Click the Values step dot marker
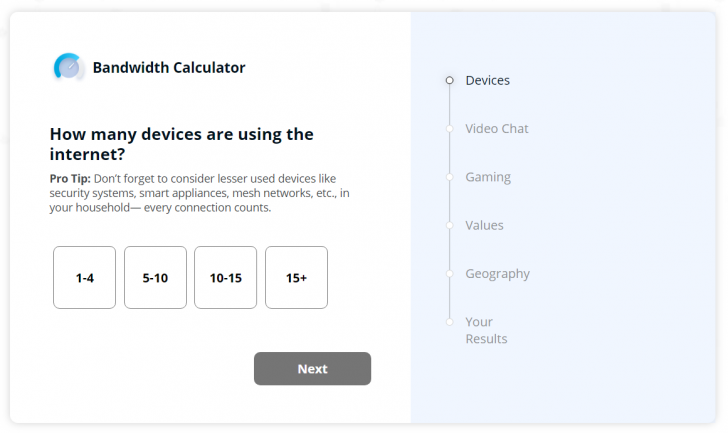 pyautogui.click(x=450, y=225)
